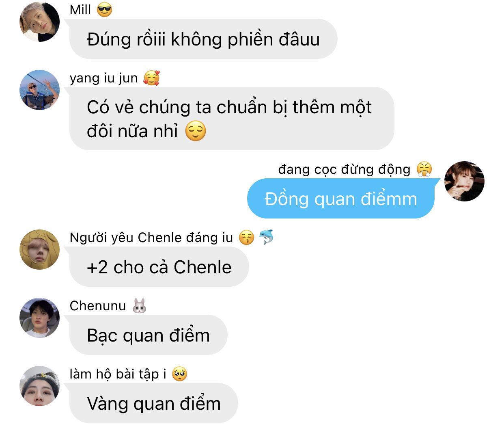Click the dolphin emoji in the sender name
The image size is (504, 424).
click(x=266, y=238)
